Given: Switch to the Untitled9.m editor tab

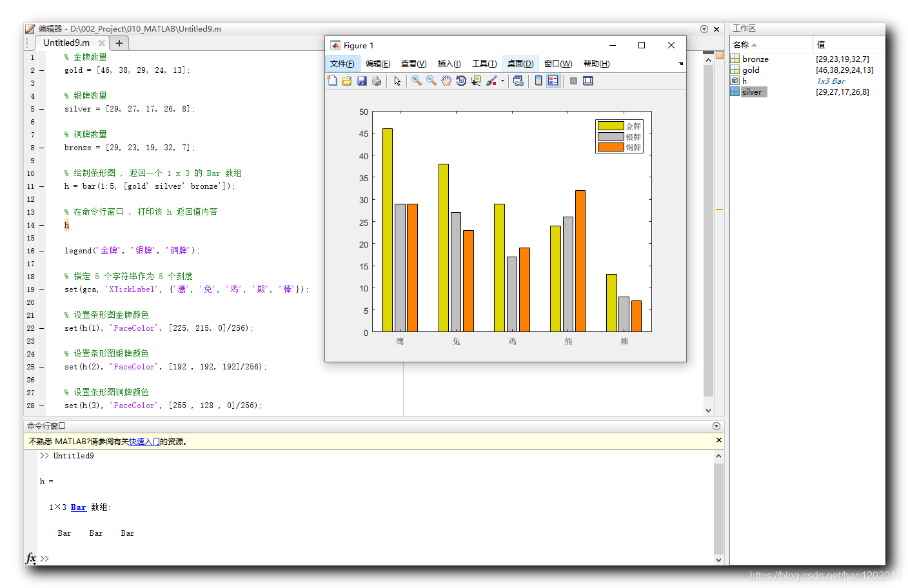Looking at the screenshot, I should (x=66, y=43).
